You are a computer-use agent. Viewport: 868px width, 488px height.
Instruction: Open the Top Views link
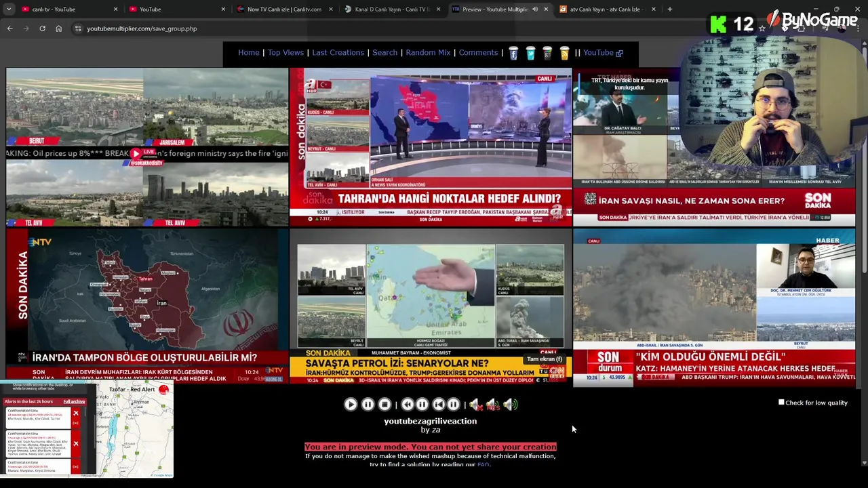click(285, 53)
